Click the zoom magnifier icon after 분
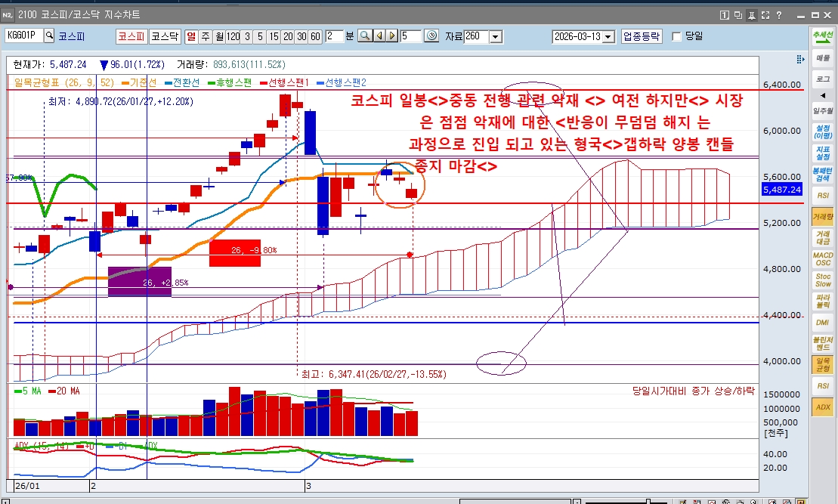The height and width of the screenshot is (504, 838). click(364, 36)
